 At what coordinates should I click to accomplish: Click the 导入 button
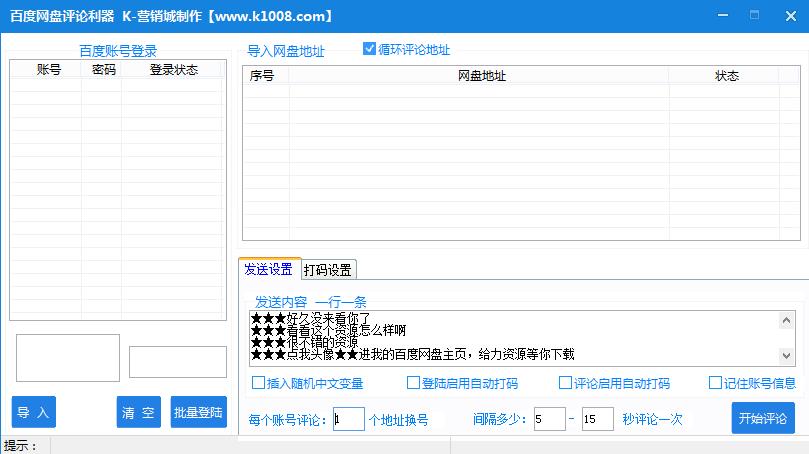pos(33,412)
